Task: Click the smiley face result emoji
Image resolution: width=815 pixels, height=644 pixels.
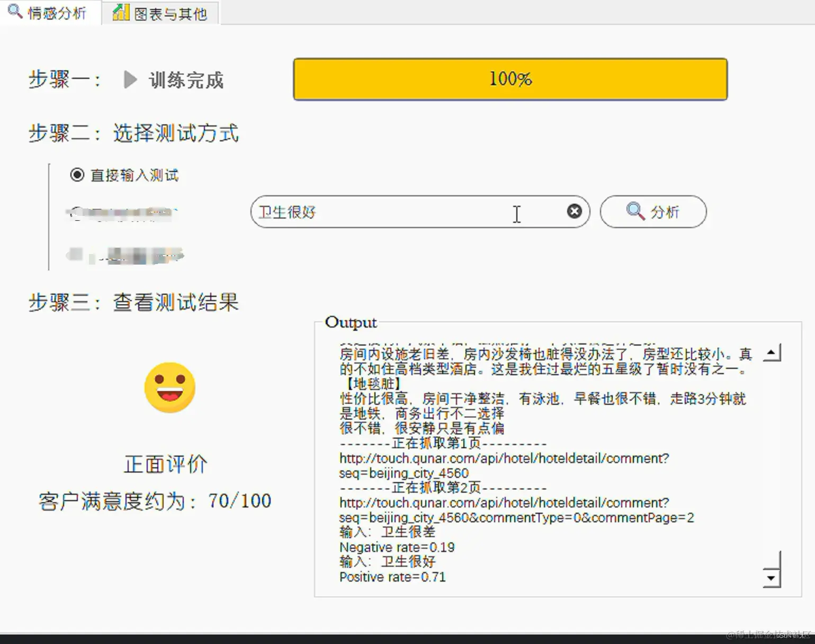Action: point(170,388)
